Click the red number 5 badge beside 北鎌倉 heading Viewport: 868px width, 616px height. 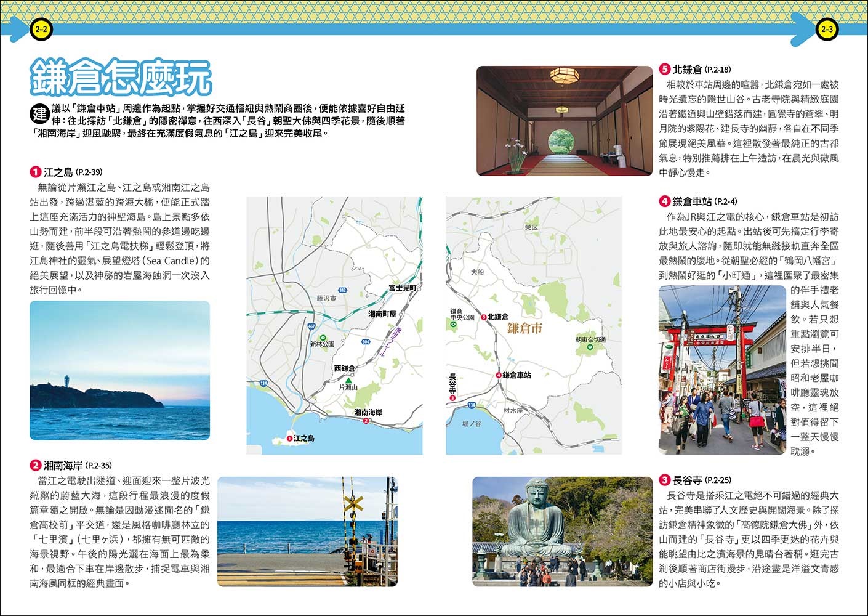coord(664,69)
